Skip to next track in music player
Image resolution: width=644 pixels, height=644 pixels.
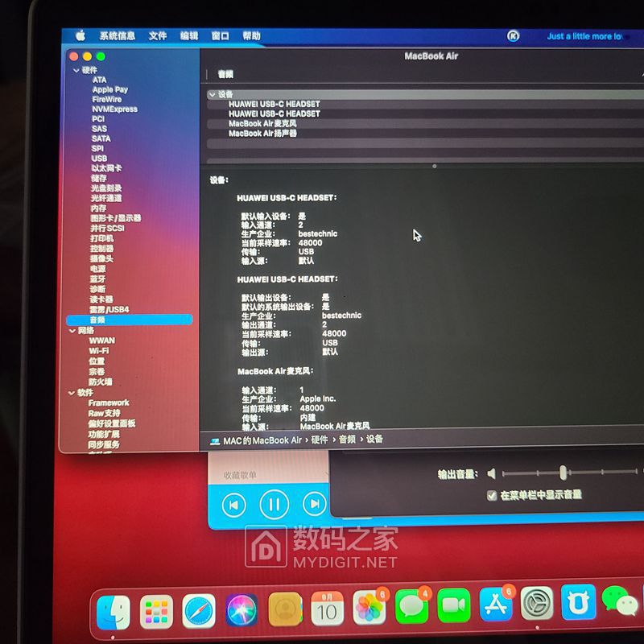pyautogui.click(x=314, y=504)
